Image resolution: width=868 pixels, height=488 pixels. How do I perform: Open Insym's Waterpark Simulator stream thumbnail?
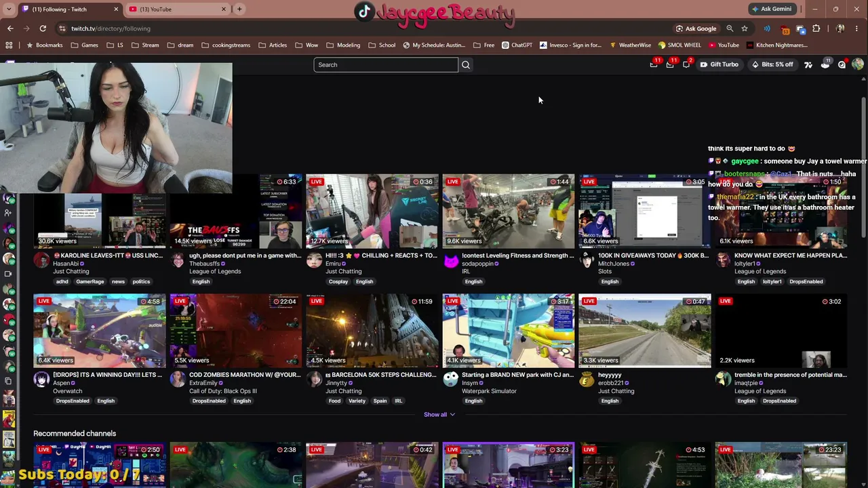pyautogui.click(x=509, y=331)
